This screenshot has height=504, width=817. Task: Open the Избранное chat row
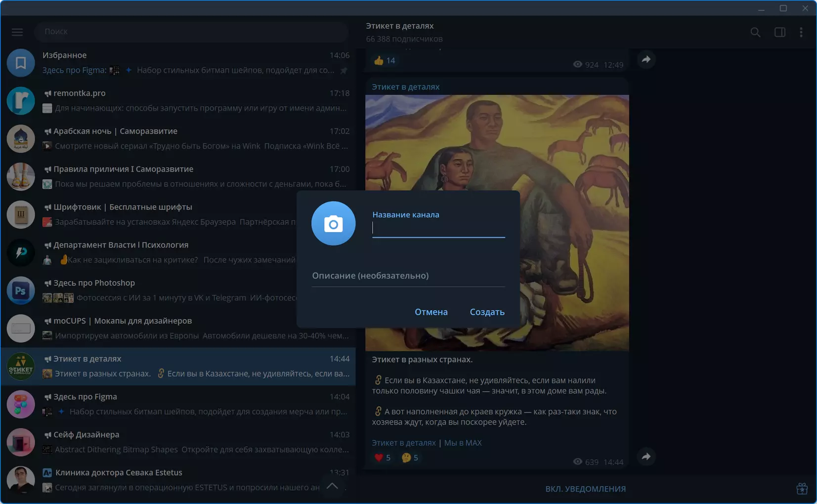click(178, 63)
